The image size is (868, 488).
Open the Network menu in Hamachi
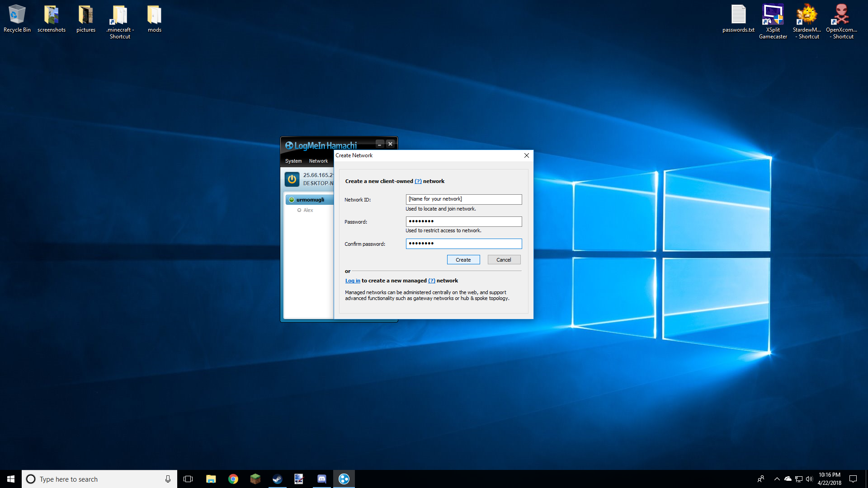point(318,161)
